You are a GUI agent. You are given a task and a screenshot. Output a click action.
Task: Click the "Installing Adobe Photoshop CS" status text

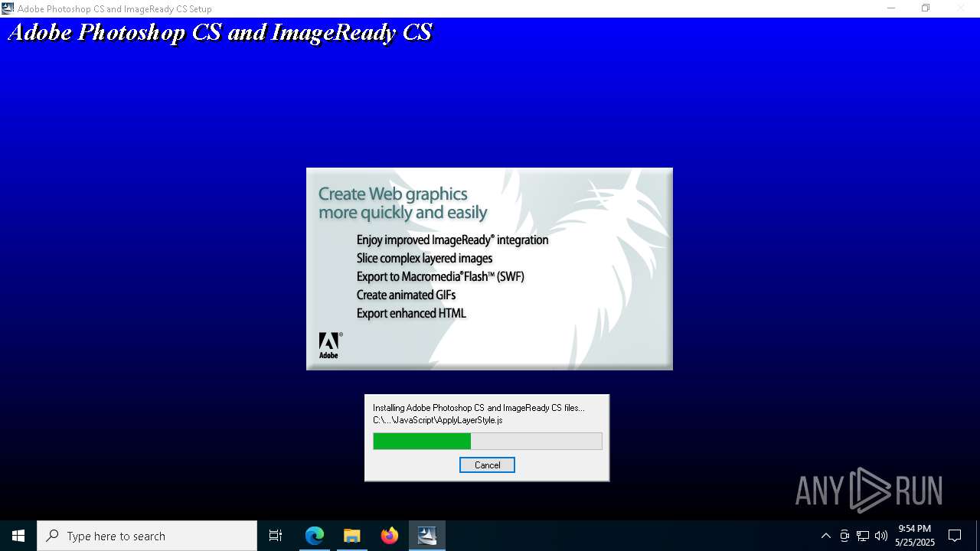(x=479, y=408)
